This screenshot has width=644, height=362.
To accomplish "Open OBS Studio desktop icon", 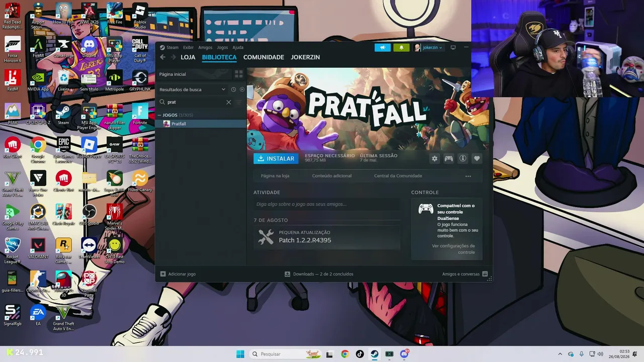I will pyautogui.click(x=89, y=216).
